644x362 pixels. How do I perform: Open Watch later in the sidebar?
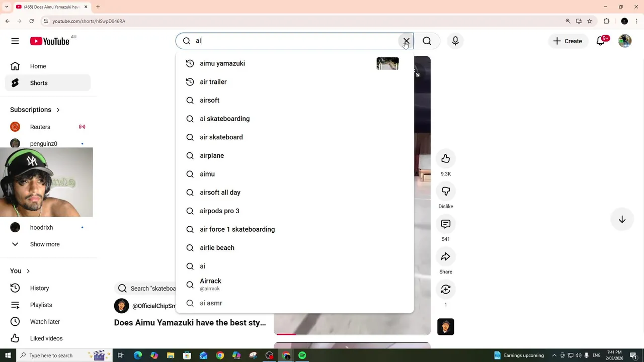pos(48,322)
